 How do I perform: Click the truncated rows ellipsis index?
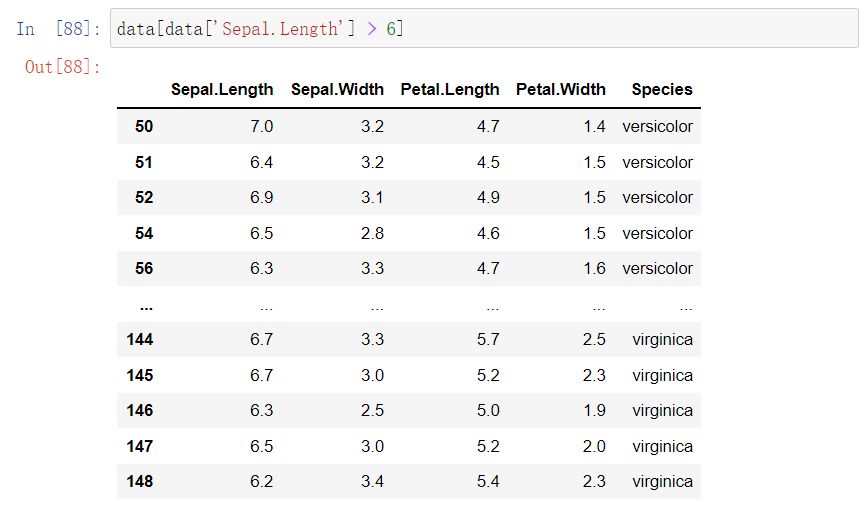tap(146, 305)
